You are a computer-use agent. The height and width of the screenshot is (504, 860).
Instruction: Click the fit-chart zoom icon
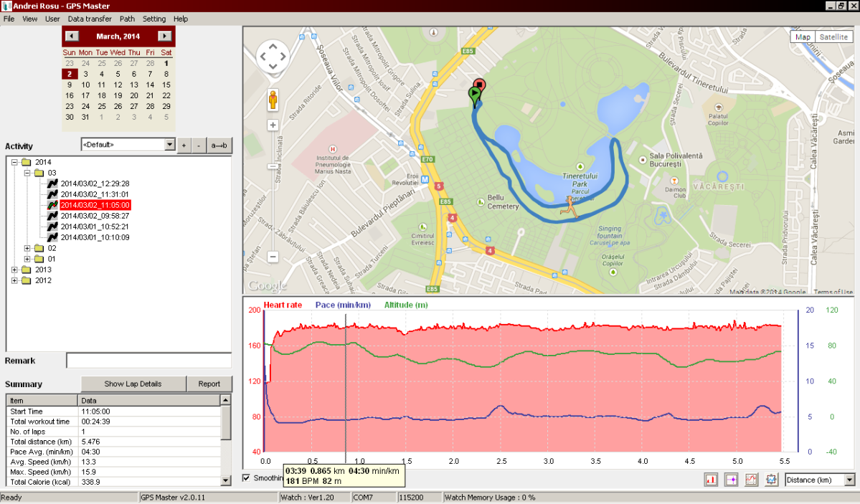click(772, 480)
